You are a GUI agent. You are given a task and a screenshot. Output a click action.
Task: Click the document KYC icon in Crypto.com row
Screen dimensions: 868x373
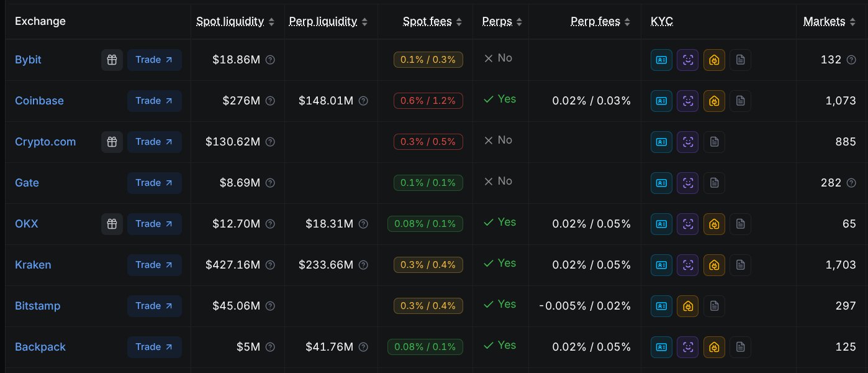point(714,142)
